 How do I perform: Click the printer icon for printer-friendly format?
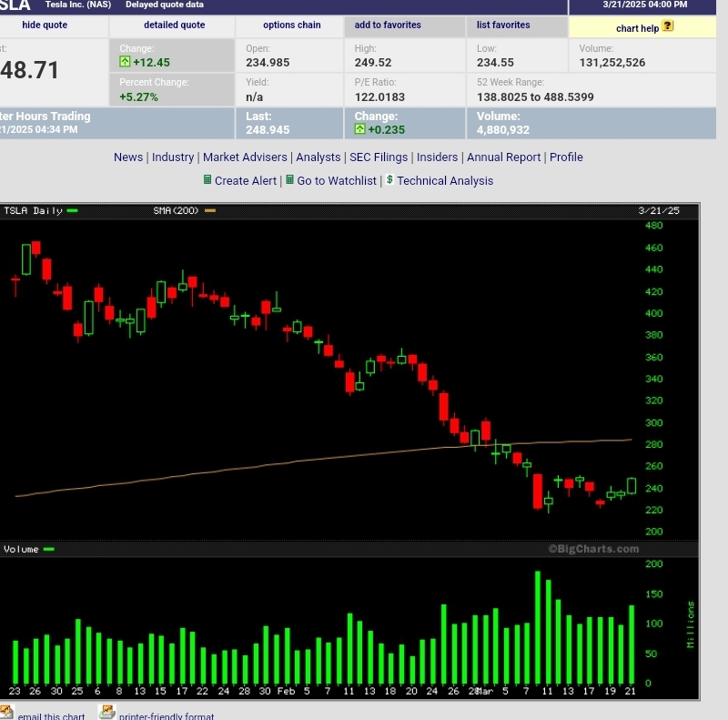(106, 712)
